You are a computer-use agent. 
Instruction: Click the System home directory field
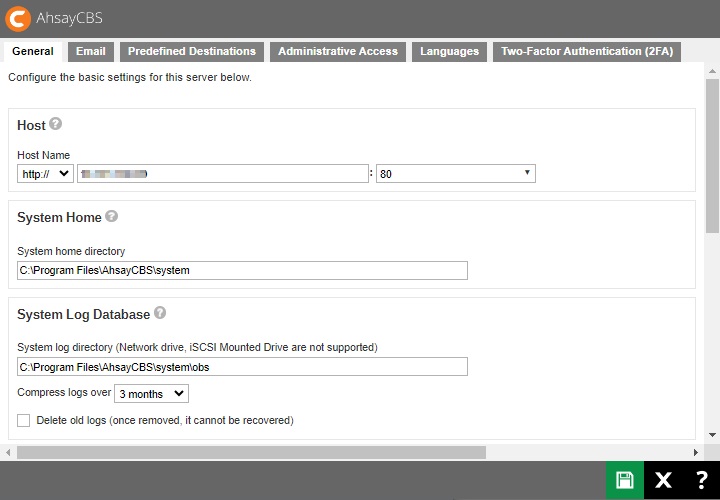coord(242,270)
